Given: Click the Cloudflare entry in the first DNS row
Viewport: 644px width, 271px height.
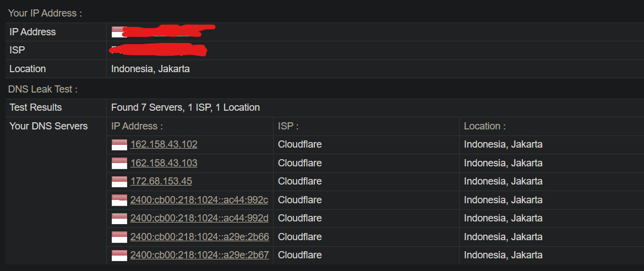Looking at the screenshot, I should point(300,144).
